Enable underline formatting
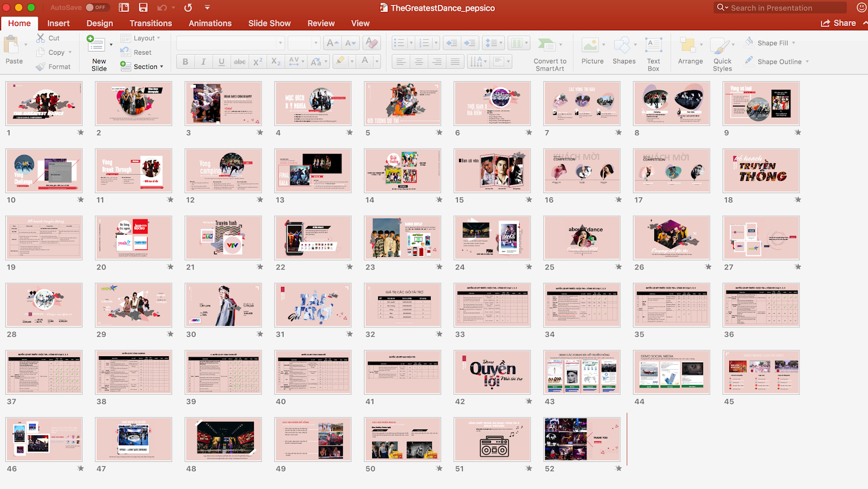 pos(221,61)
